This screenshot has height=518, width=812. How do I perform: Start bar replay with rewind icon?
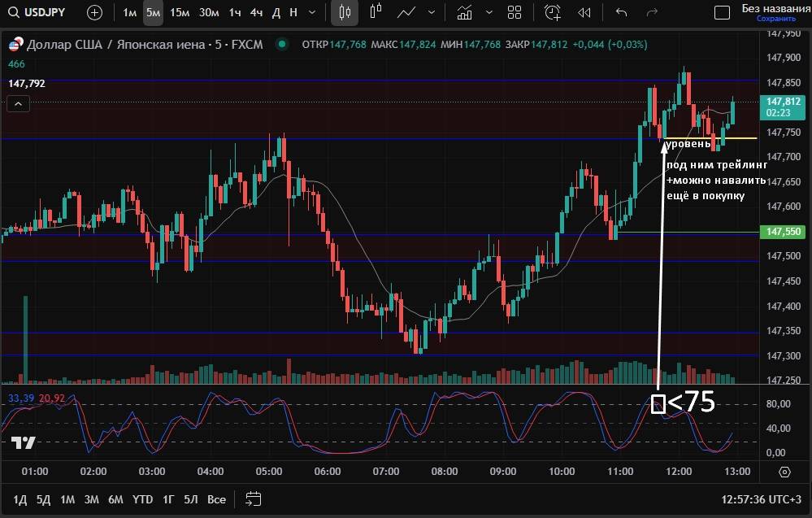584,12
